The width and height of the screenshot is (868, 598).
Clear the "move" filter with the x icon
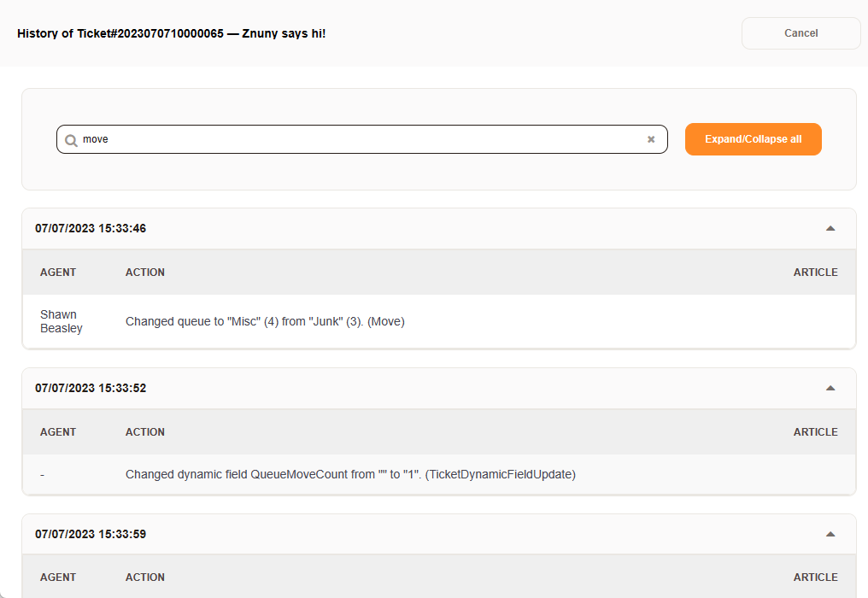[651, 139]
